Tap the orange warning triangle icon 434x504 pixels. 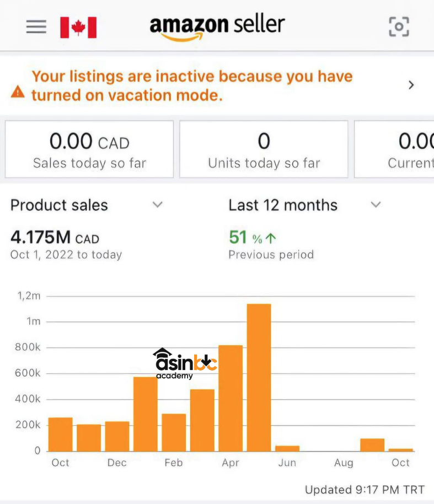point(18,92)
